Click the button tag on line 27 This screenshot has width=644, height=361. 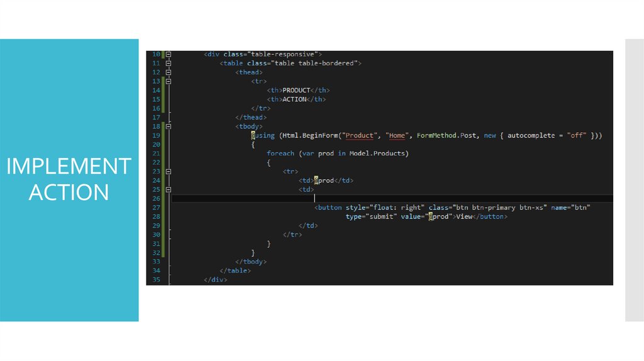[328, 208]
